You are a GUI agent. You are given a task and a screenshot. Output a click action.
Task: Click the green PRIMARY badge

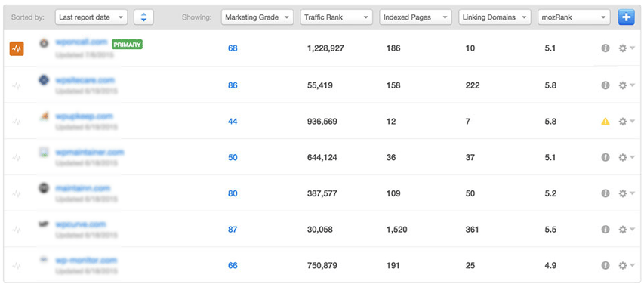pyautogui.click(x=128, y=45)
